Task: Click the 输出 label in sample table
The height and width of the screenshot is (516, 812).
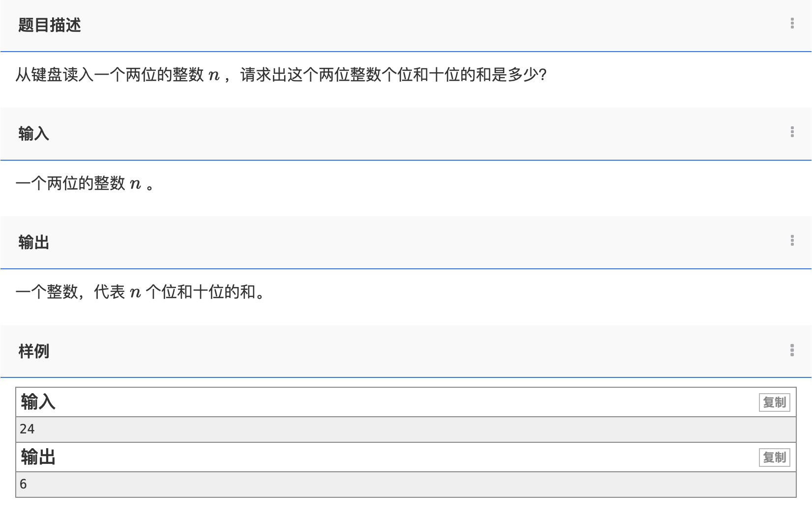Action: pyautogui.click(x=38, y=457)
